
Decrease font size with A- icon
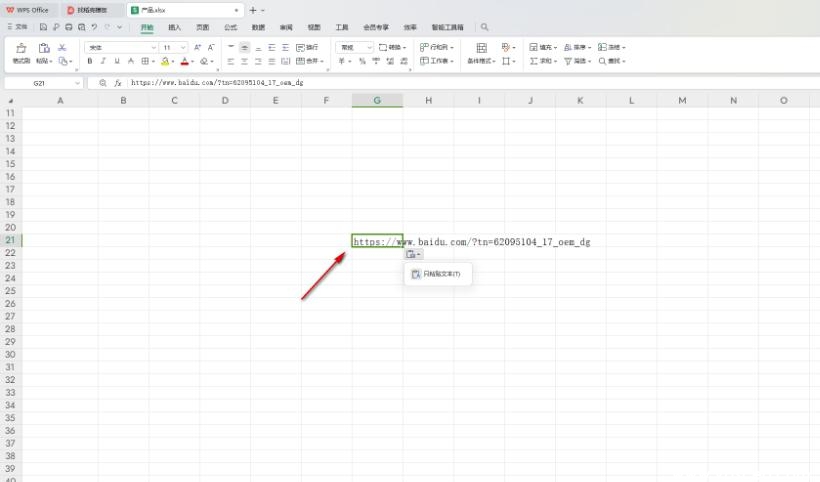pos(211,48)
